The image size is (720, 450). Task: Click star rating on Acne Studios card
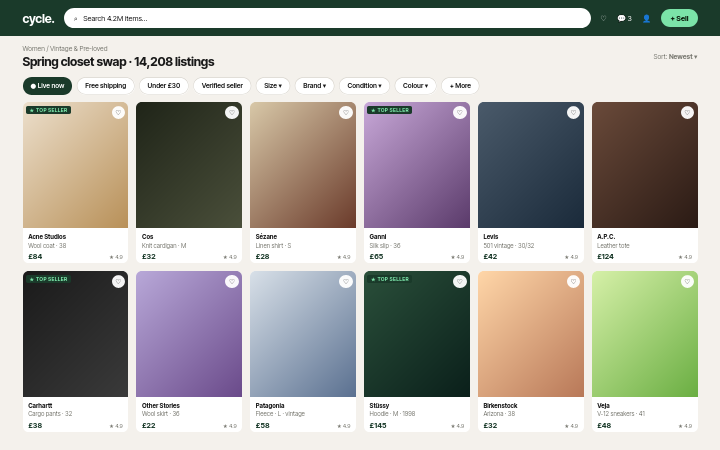pos(116,257)
